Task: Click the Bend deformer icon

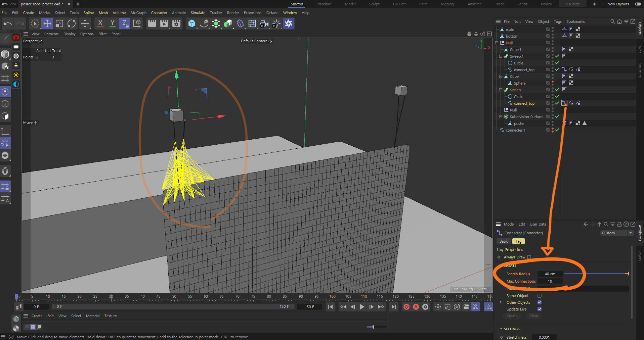Action: [x=240, y=23]
